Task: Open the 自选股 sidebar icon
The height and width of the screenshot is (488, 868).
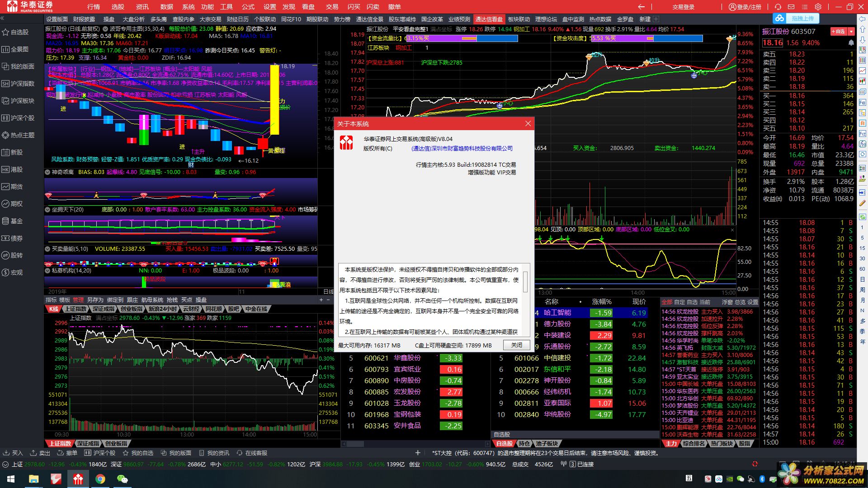Action: point(6,32)
